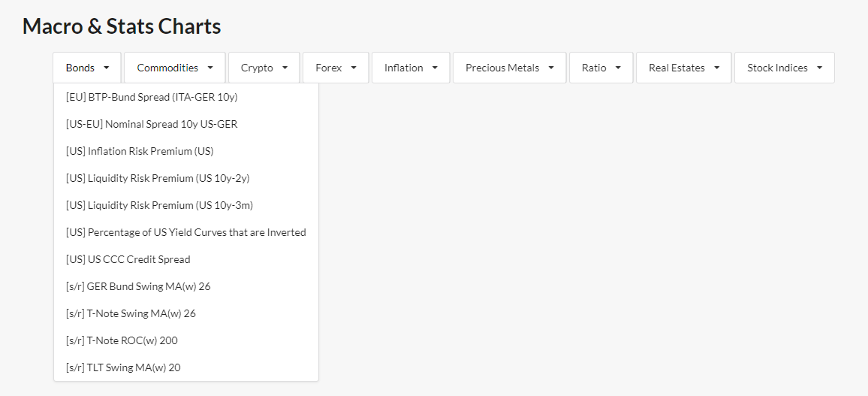The image size is (868, 396).
Task: Choose US CCC Credit Spread
Action: point(186,259)
